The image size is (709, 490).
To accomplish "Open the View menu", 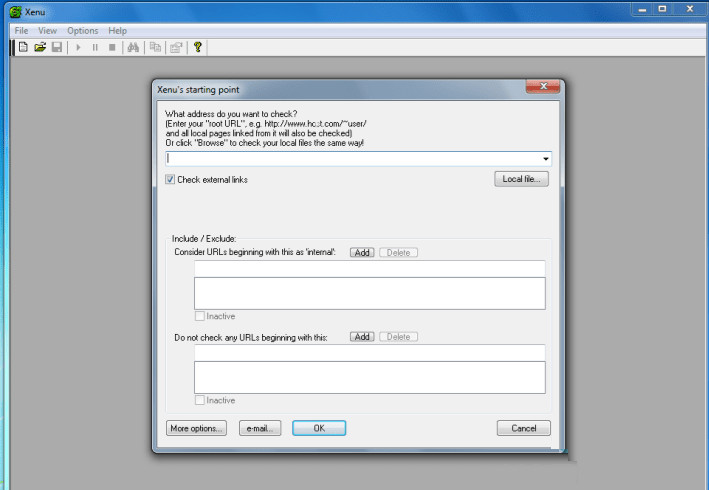I will (47, 31).
